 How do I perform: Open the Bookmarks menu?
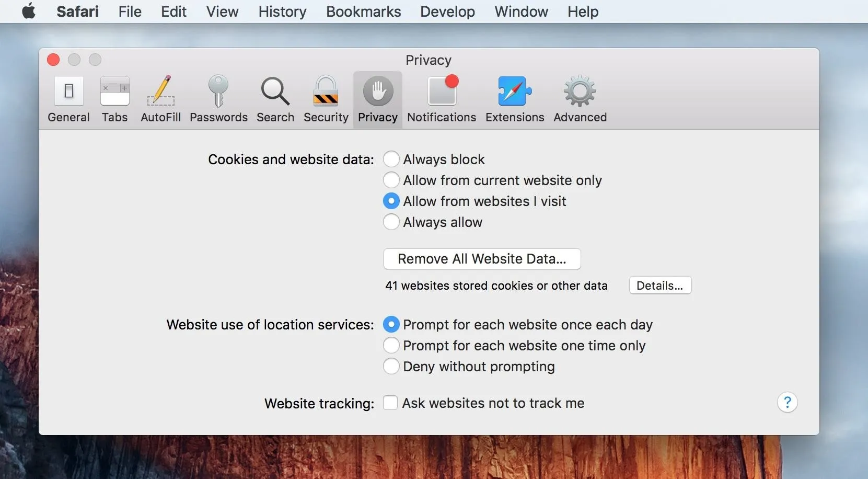[363, 12]
